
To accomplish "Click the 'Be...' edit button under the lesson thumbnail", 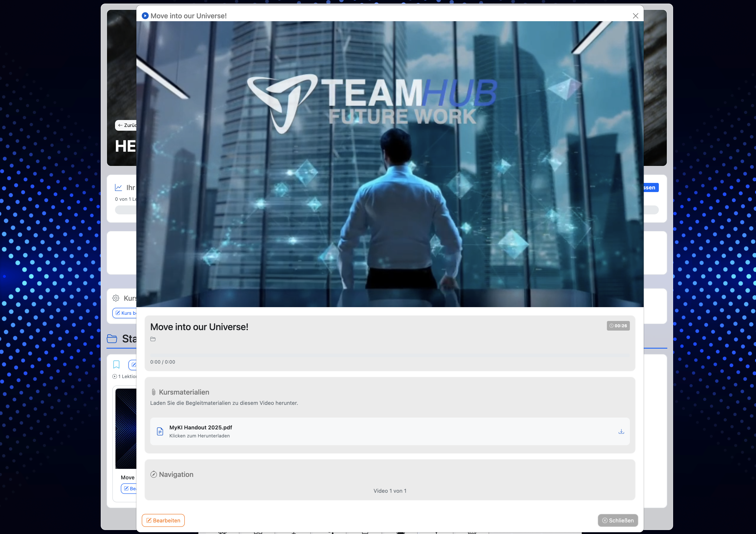I will coord(129,488).
